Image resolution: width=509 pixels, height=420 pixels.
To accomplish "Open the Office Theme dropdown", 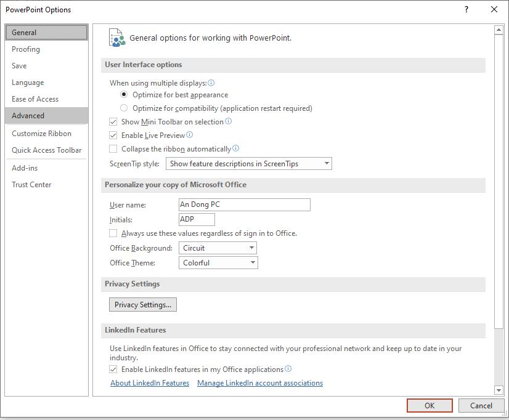I will click(219, 263).
